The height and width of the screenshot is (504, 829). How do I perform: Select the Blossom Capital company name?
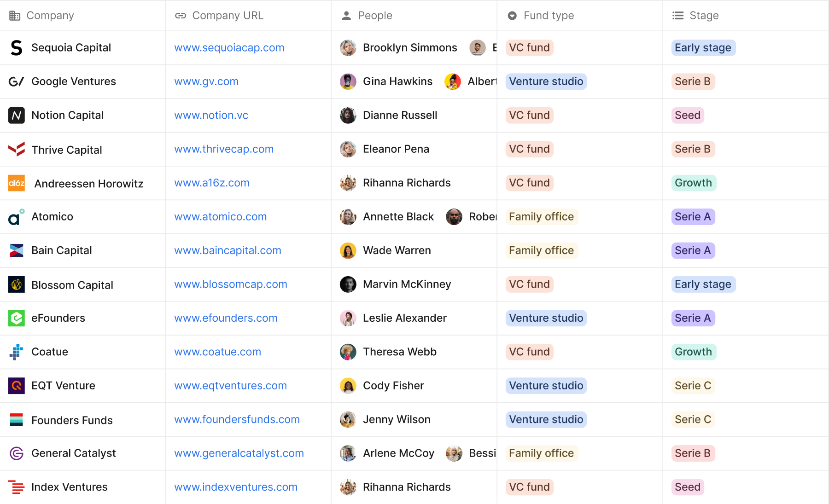pos(72,285)
